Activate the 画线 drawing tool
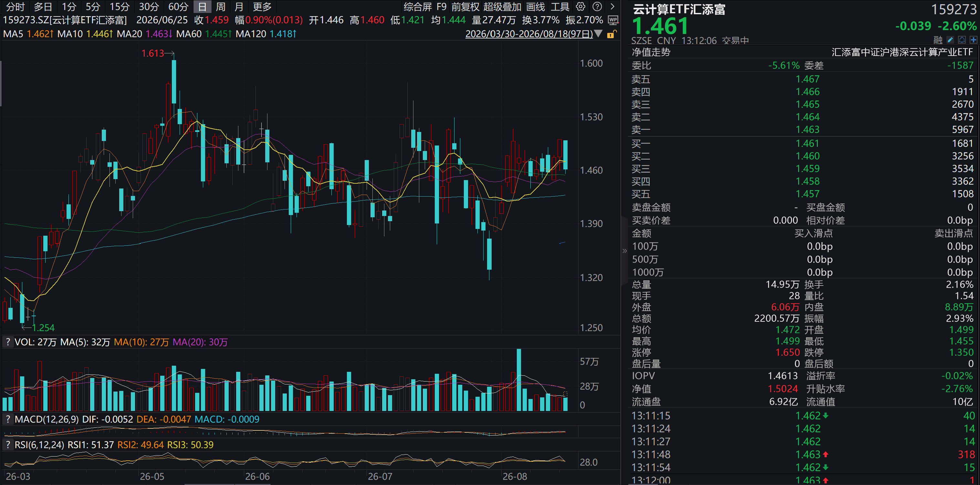 coord(535,7)
